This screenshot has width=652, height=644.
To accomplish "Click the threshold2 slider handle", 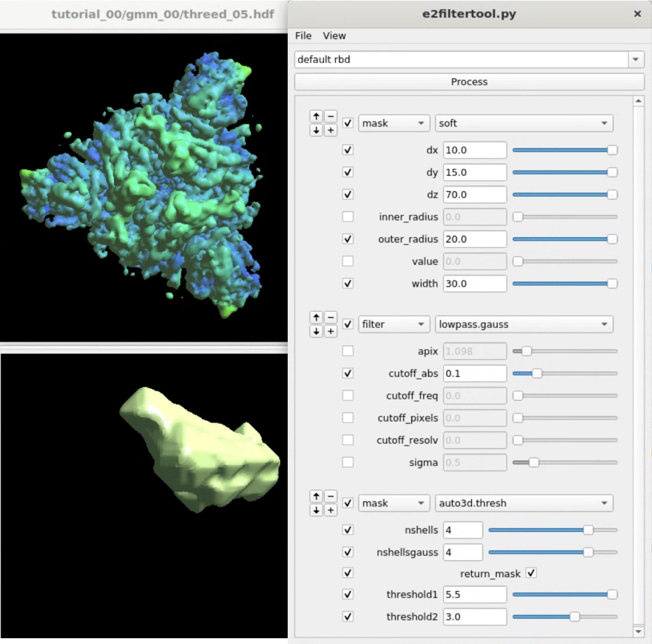I will point(574,617).
